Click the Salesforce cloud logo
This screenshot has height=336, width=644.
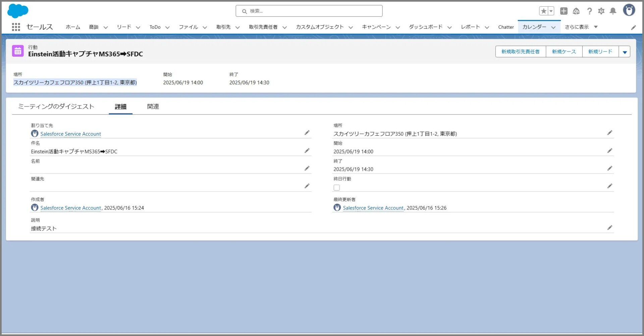[x=18, y=11]
